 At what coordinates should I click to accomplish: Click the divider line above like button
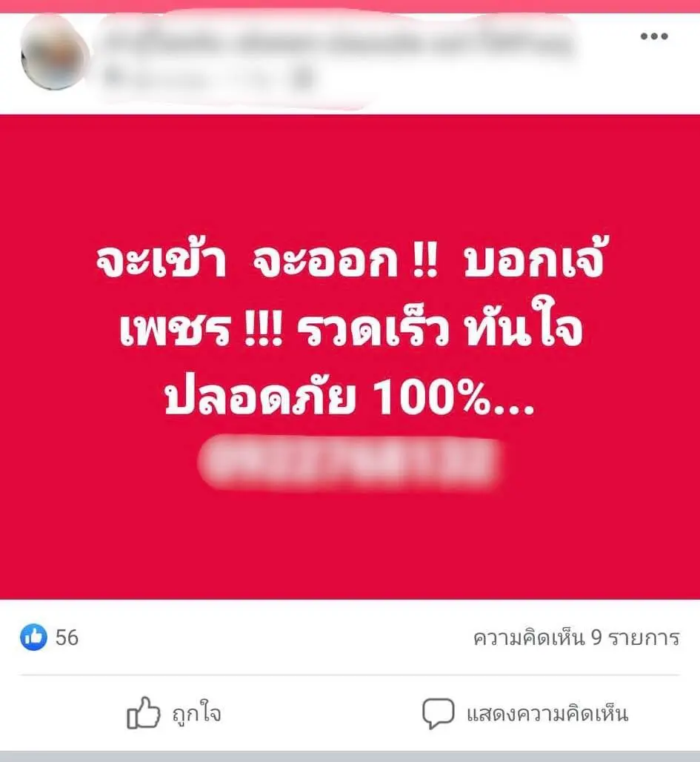point(350,675)
